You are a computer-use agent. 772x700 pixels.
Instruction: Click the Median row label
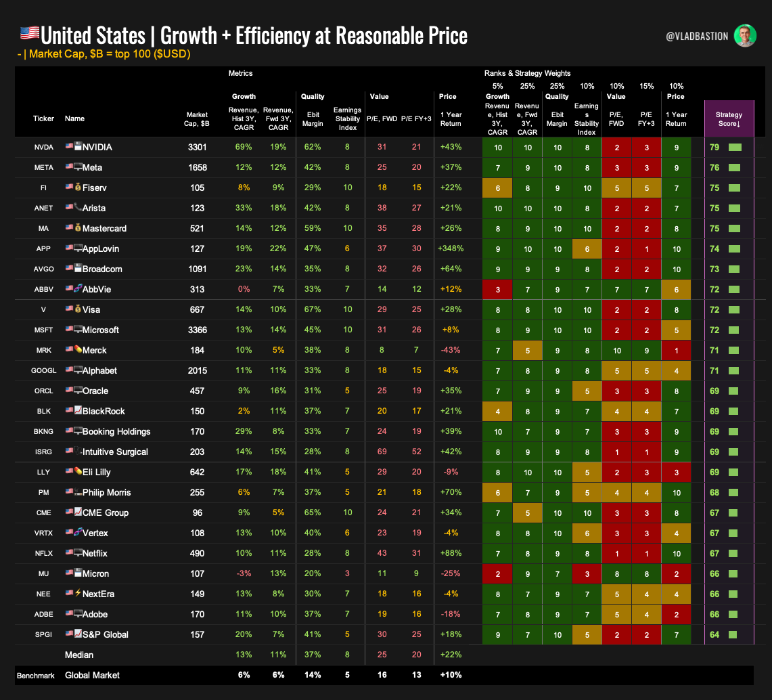(x=78, y=655)
